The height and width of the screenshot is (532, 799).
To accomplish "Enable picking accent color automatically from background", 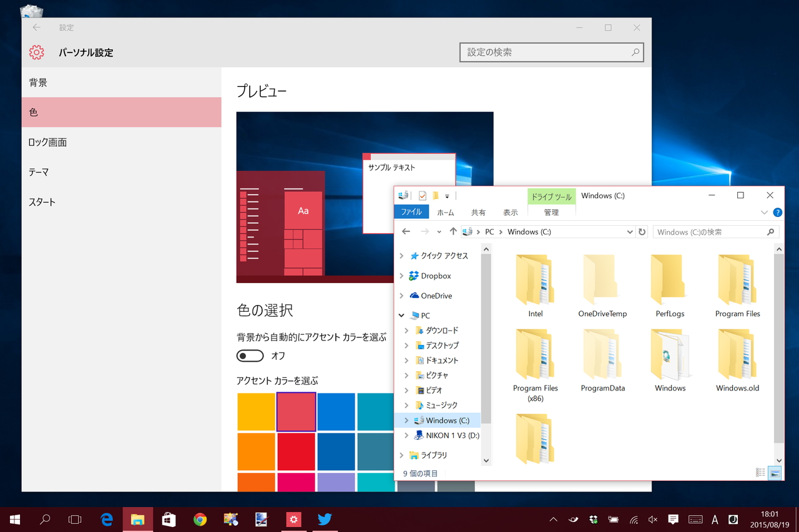I will (x=250, y=355).
